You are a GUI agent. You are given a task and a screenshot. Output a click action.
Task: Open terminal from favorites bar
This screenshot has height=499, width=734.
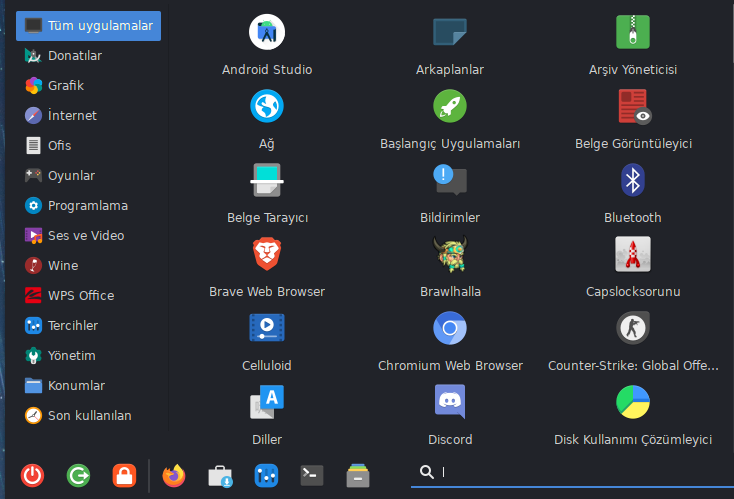[x=312, y=476]
